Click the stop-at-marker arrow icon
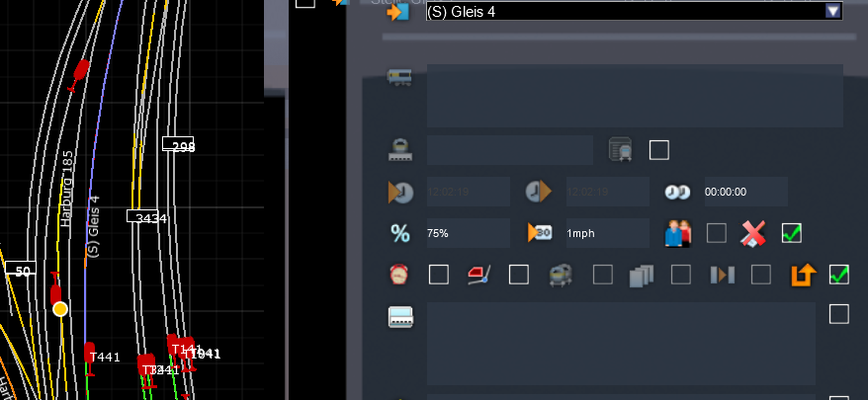Viewport: 868px width, 400px height. pos(722,275)
